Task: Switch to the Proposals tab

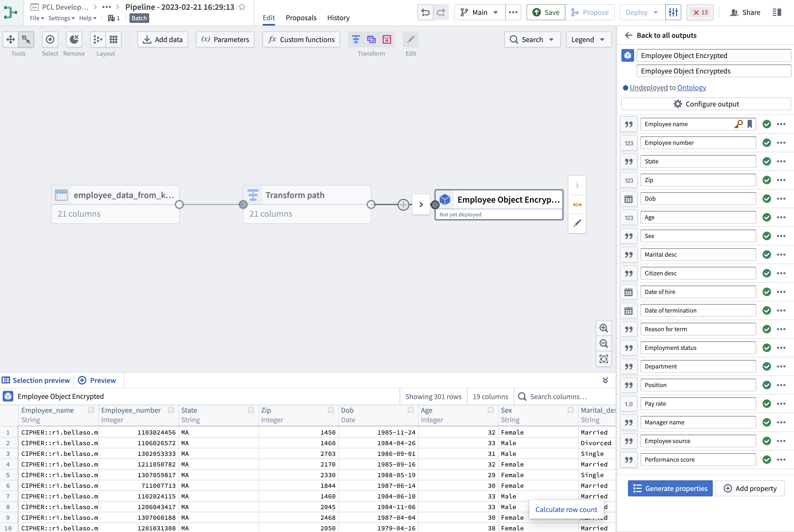Action: pyautogui.click(x=301, y=18)
